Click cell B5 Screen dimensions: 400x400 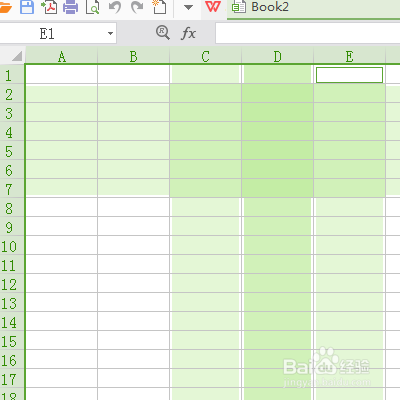pos(133,151)
